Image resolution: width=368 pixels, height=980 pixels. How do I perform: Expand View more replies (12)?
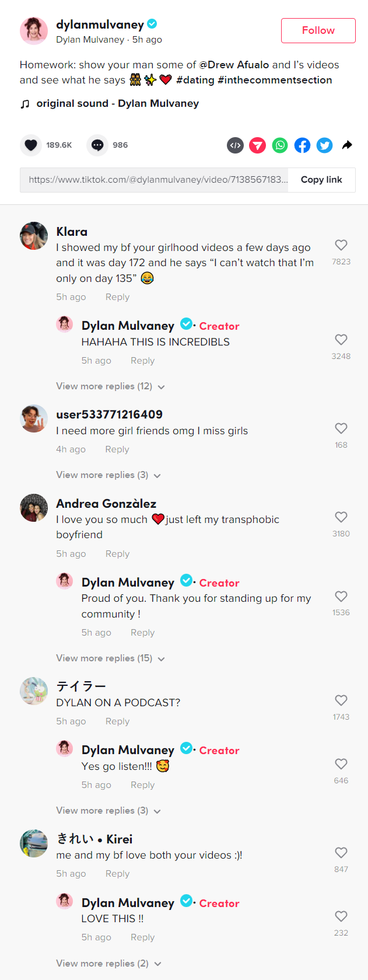(110, 386)
